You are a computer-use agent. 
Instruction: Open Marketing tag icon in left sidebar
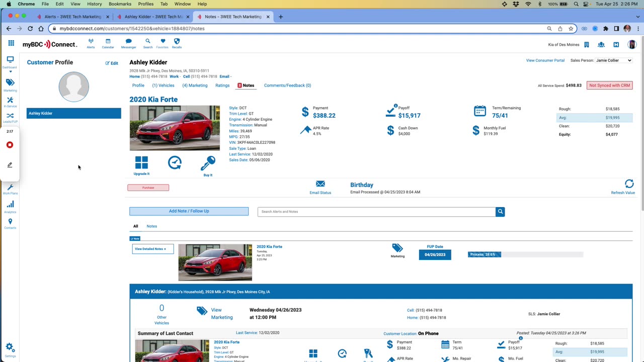pos(10,84)
